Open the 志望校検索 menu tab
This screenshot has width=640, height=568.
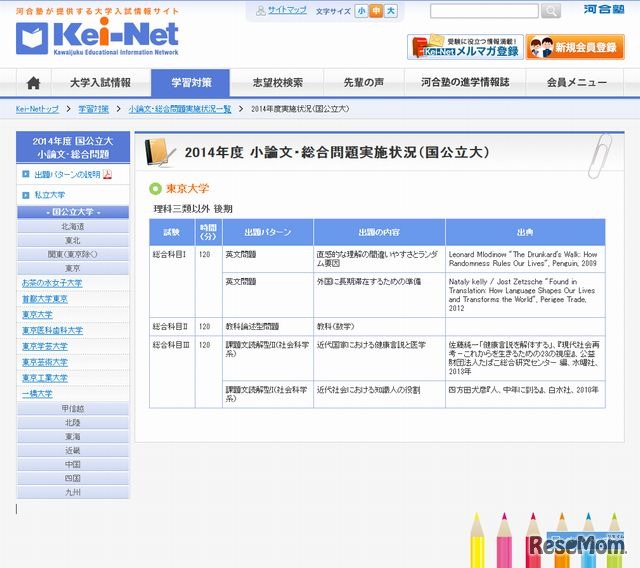(x=278, y=83)
